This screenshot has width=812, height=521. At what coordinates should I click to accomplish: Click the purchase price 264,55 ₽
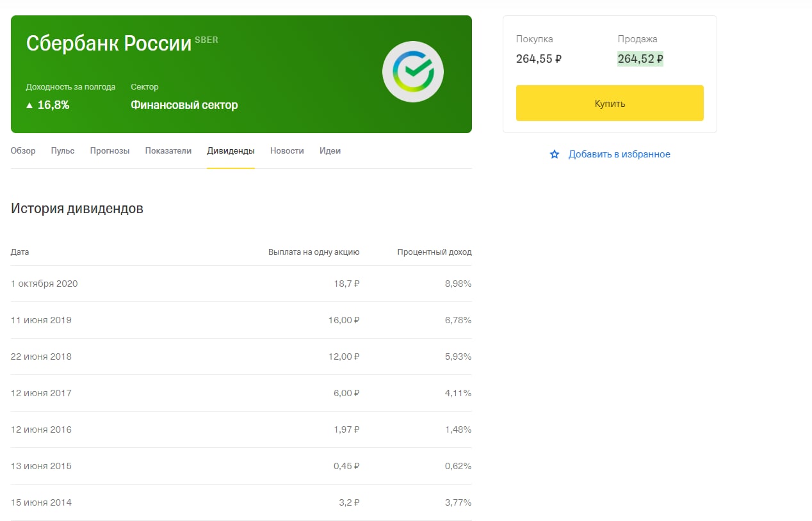tap(539, 60)
